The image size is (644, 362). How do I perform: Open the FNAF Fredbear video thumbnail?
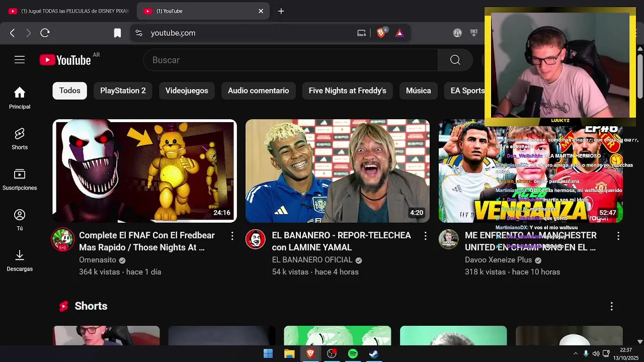144,171
